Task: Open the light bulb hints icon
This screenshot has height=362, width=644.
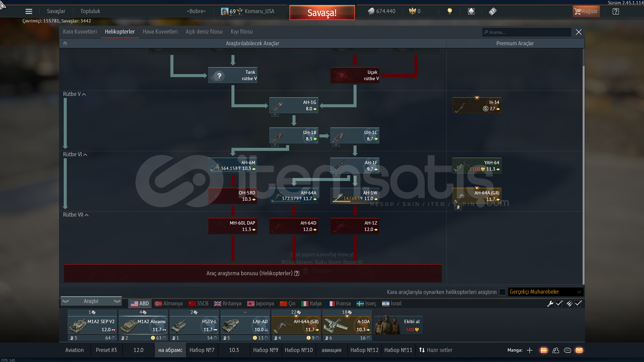Action: point(450,11)
